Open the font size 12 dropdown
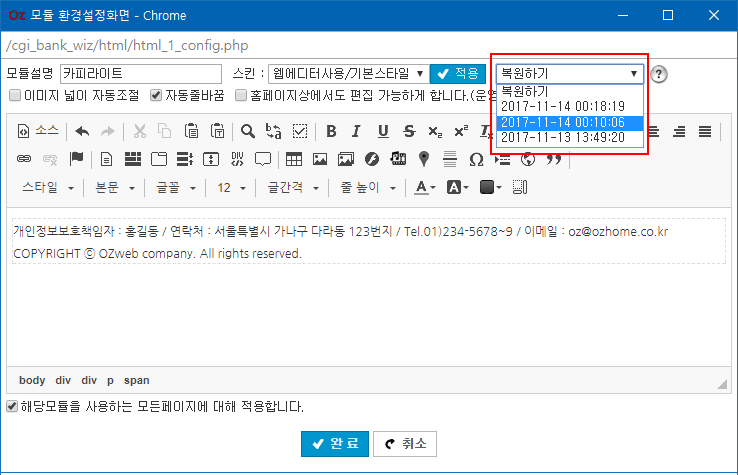 (231, 187)
